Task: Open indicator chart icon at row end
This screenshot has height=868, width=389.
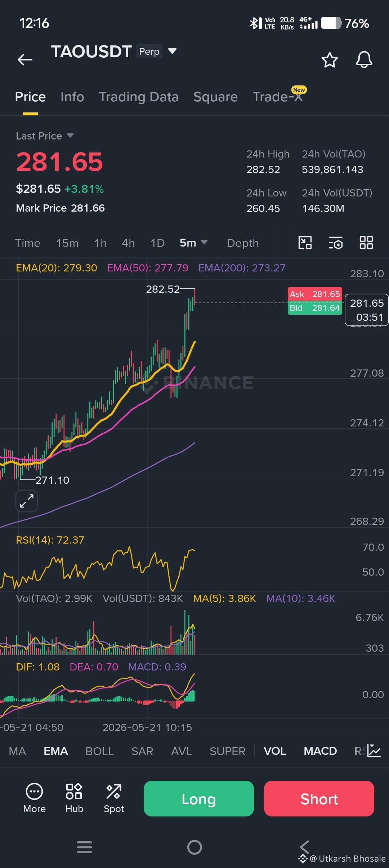Action: 374,751
